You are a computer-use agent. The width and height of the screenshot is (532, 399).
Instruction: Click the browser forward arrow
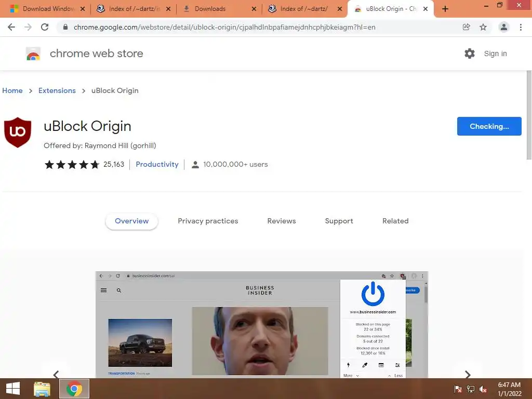pyautogui.click(x=28, y=27)
